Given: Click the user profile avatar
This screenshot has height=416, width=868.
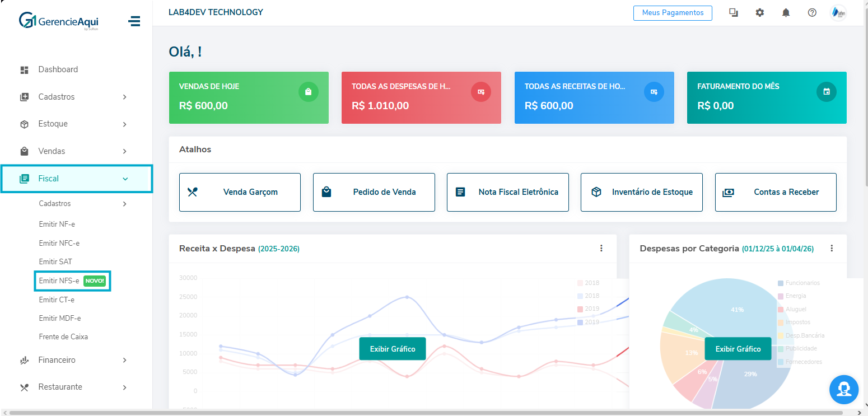Looking at the screenshot, I should coord(838,13).
